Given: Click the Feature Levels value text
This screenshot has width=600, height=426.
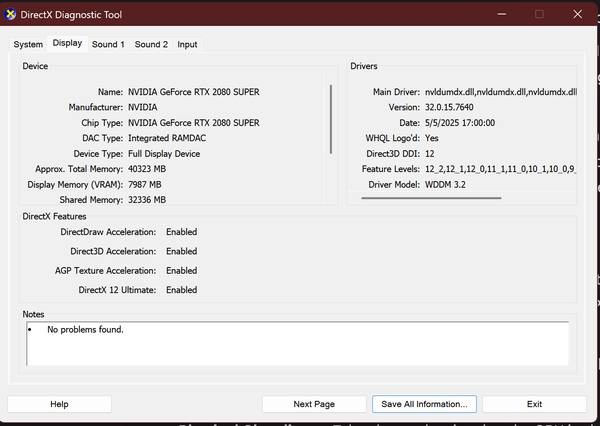Looking at the screenshot, I should (500, 169).
